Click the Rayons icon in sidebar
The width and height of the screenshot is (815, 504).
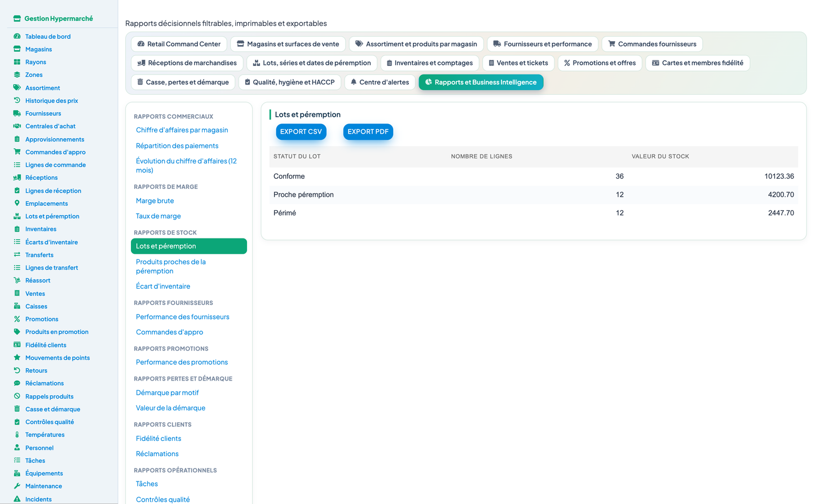click(x=17, y=62)
